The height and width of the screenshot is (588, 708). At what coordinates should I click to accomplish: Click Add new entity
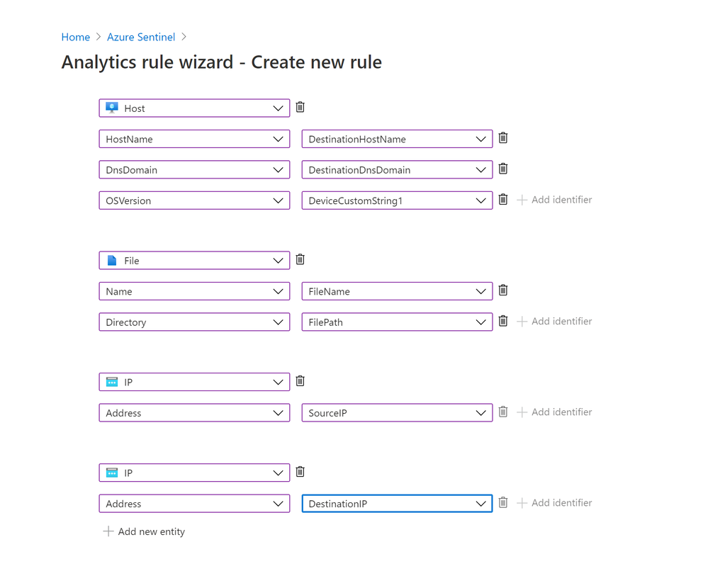point(144,531)
